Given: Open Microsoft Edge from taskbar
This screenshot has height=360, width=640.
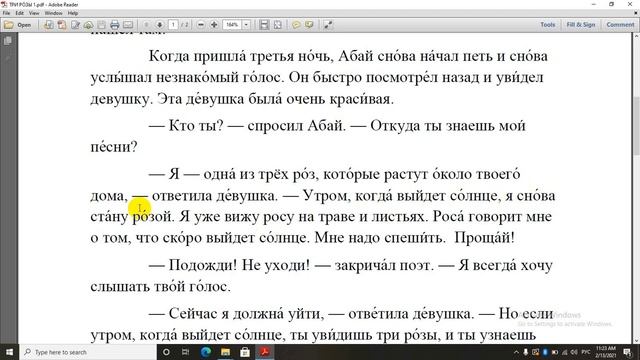Looking at the screenshot, I should [205, 352].
